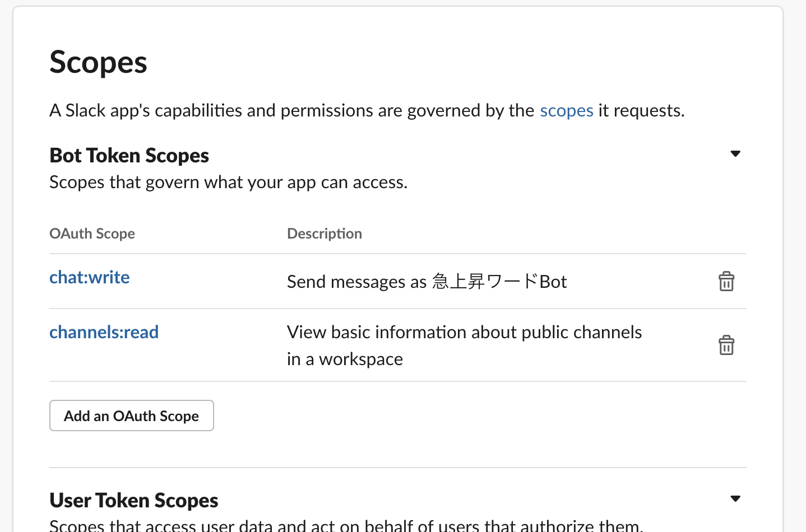
Task: Click the Scopes page heading
Action: pyautogui.click(x=99, y=62)
